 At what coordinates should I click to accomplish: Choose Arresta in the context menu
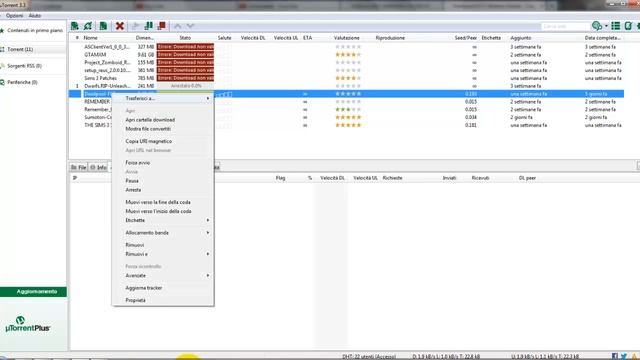[163, 190]
